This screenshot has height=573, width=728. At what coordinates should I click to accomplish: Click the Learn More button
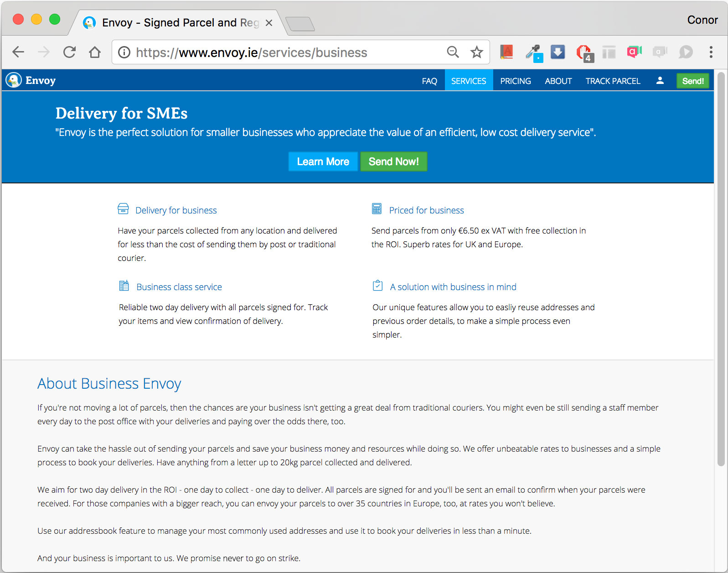point(323,161)
